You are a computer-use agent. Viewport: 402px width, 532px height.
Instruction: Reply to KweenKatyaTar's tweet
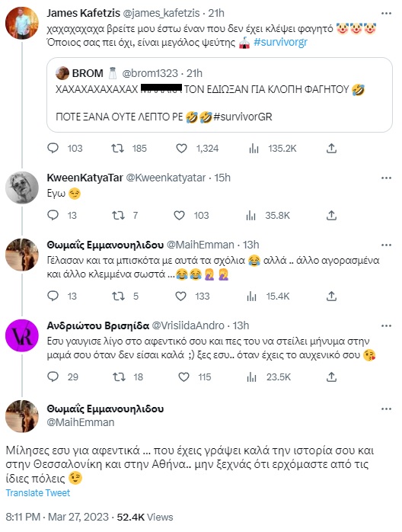click(53, 216)
